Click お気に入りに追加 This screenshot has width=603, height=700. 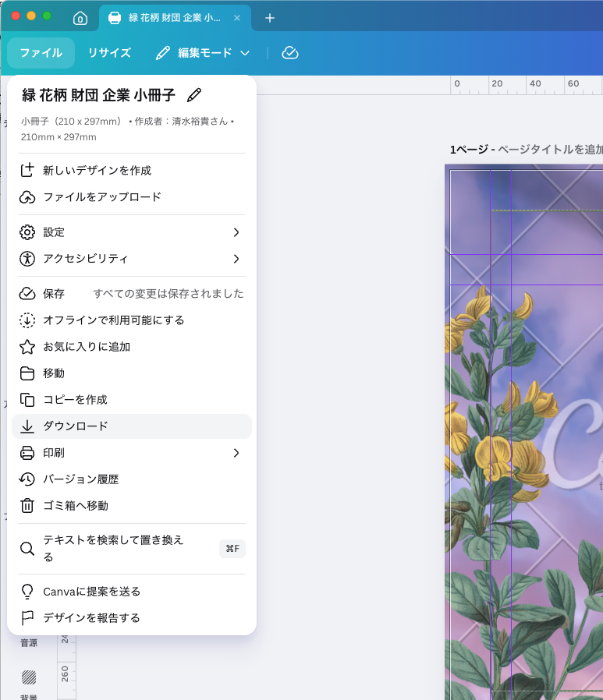[x=132, y=346]
